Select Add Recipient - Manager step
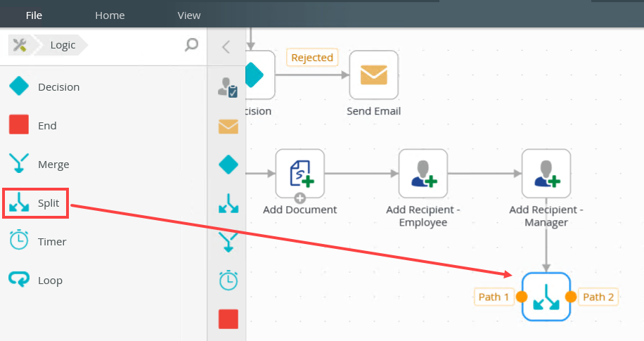The image size is (644, 341). [546, 174]
